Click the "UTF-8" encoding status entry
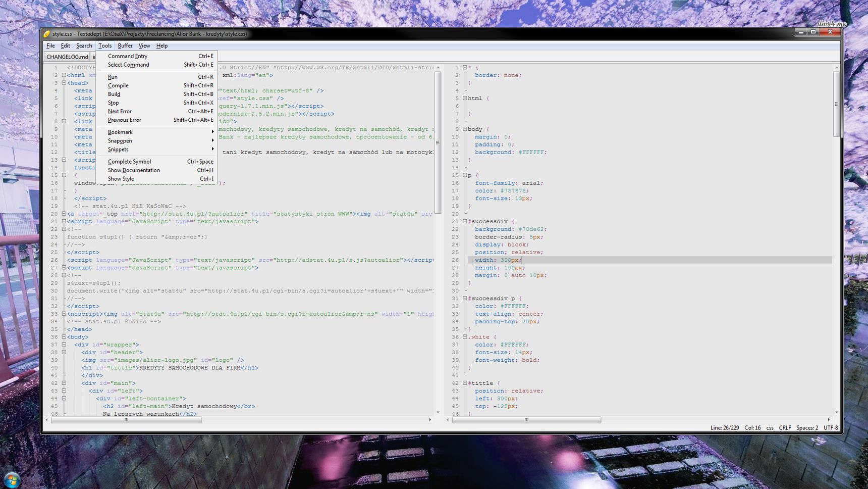This screenshot has height=489, width=868. click(x=831, y=427)
